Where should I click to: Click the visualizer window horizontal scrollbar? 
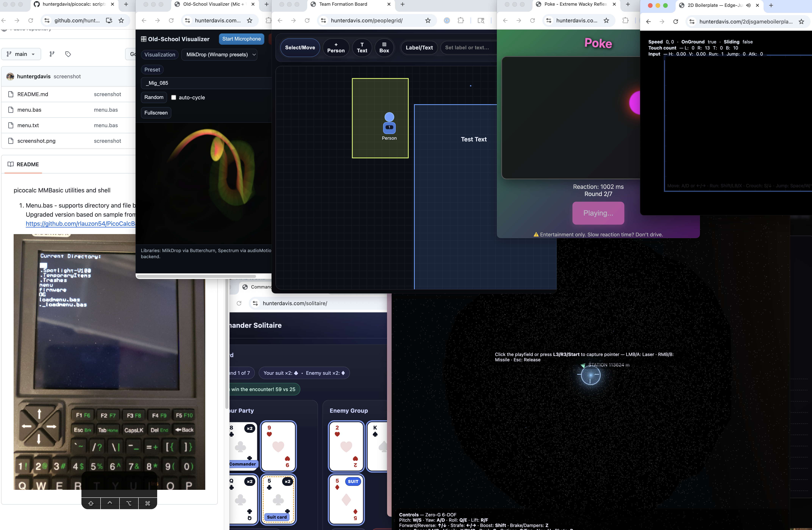tap(196, 276)
